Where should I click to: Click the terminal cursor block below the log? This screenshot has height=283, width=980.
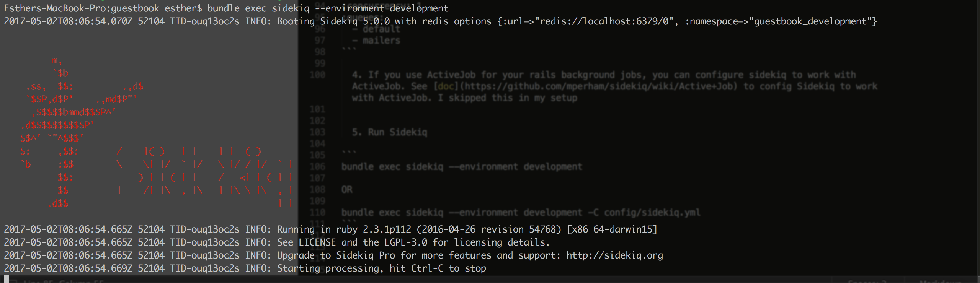coord(6,278)
